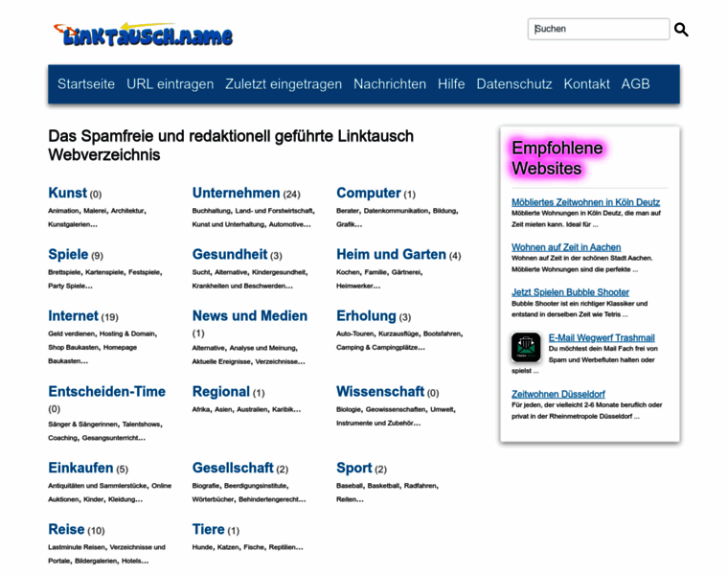Click Malerei under Kunst

pos(95,211)
